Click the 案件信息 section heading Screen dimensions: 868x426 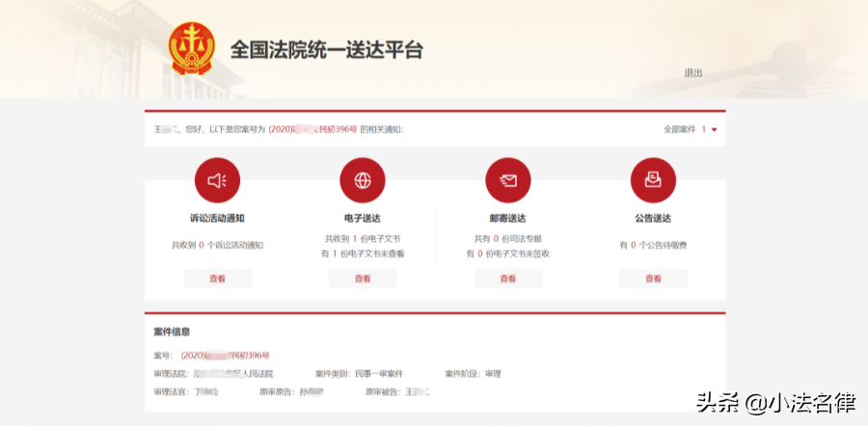click(172, 332)
